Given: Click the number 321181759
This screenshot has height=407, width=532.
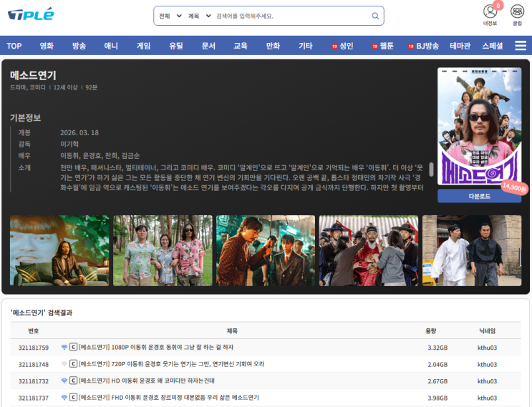Looking at the screenshot, I should click(34, 348).
